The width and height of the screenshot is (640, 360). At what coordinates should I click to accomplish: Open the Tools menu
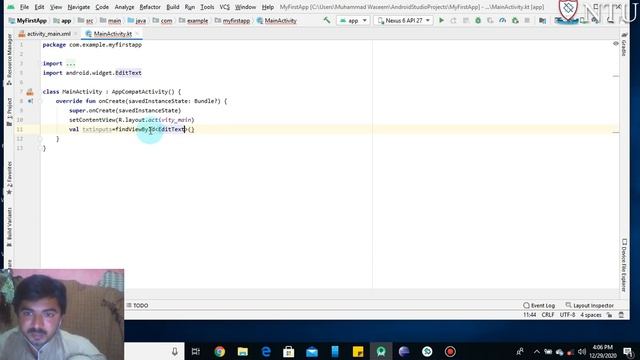207,7
